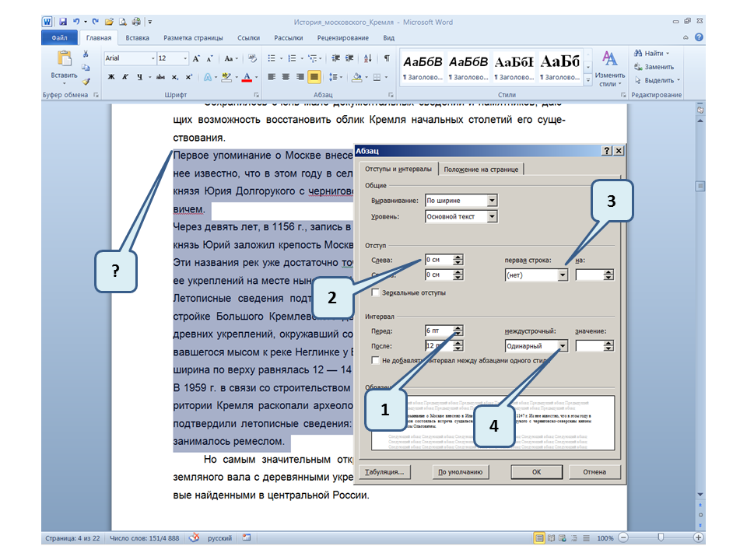Confirm the dialog with OK
This screenshot has width=747, height=560.
point(536,471)
